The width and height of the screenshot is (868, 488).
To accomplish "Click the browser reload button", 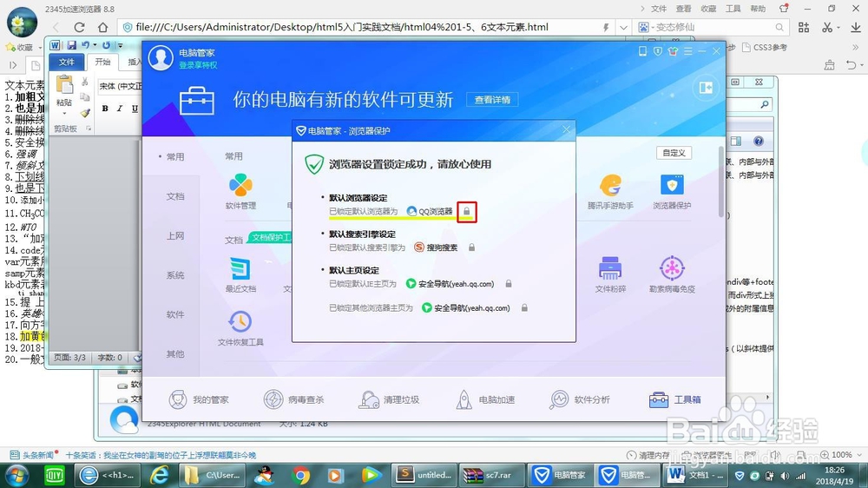I will pos(79,27).
